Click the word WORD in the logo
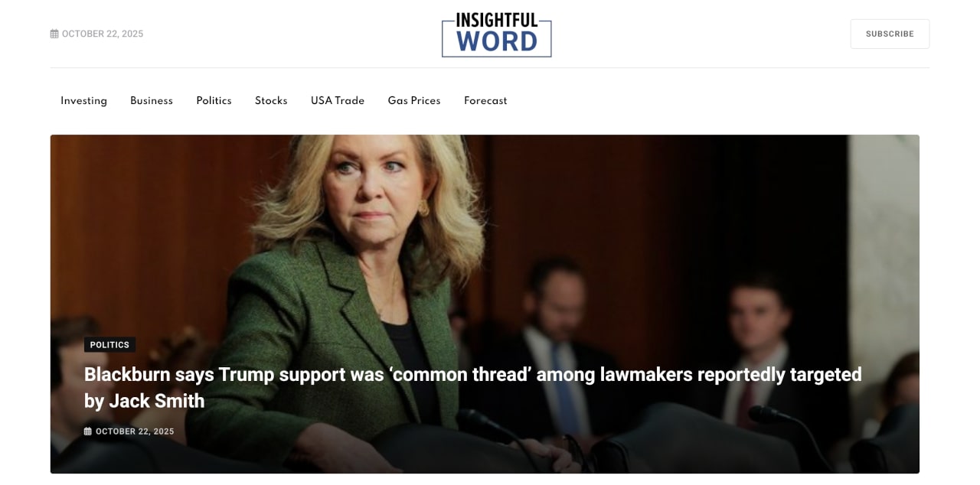Screen dimensions: 980x485 [497, 42]
